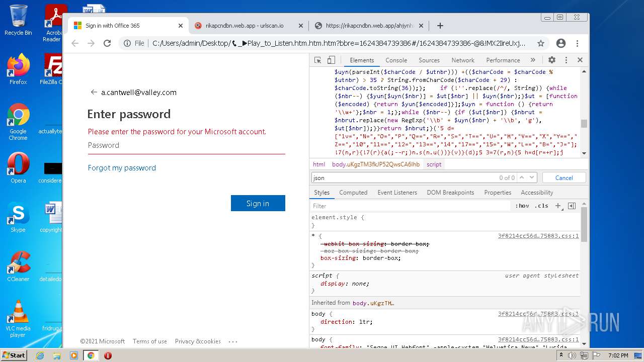The height and width of the screenshot is (362, 644).
Task: Toggle the .cls class editor
Action: pyautogui.click(x=542, y=206)
